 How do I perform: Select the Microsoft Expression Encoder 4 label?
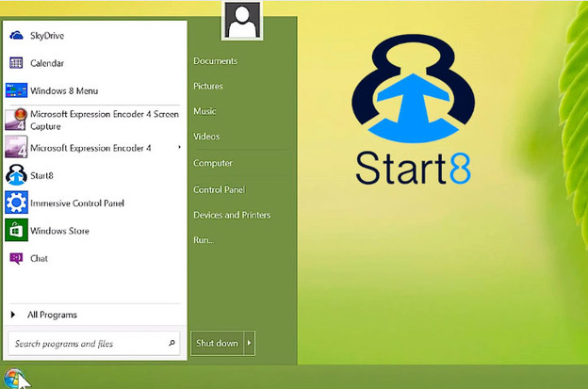coord(90,148)
